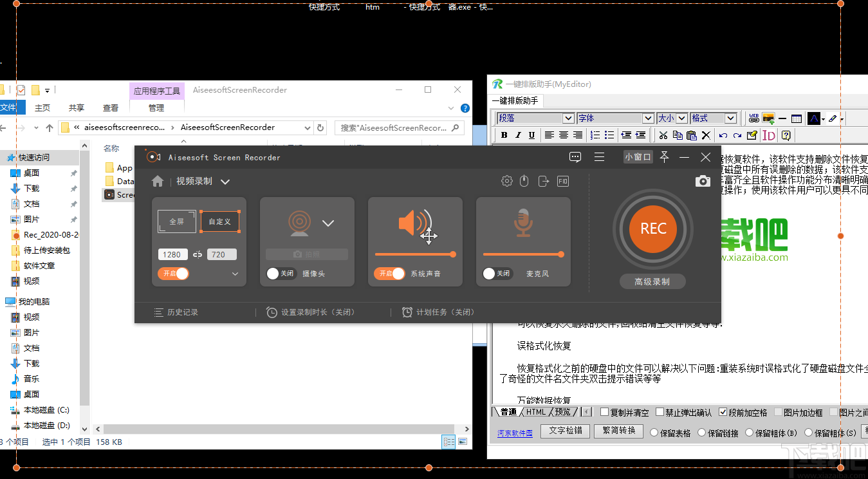Viewport: 868px width, 479px height.
Task: Insert numbered list in MyEditor
Action: (x=595, y=135)
